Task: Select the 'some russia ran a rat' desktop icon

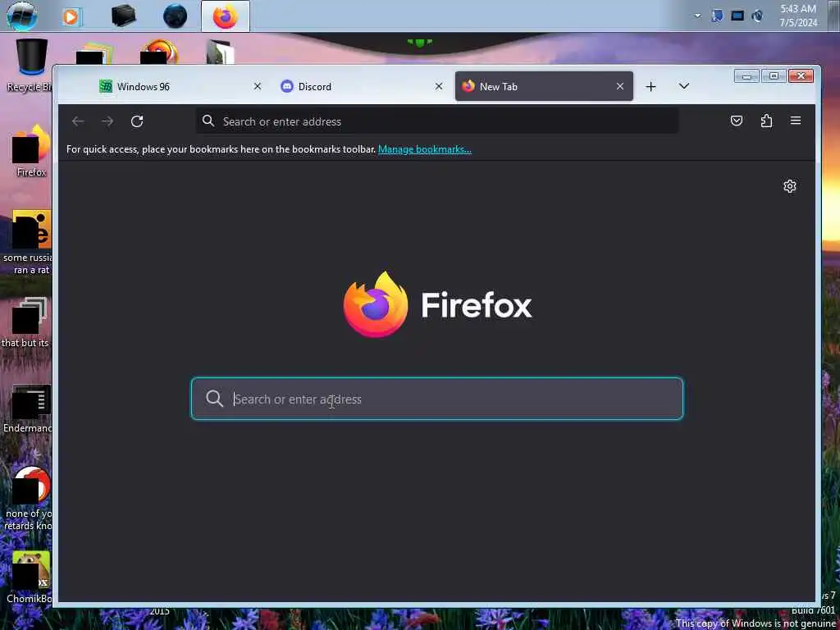Action: (27, 243)
